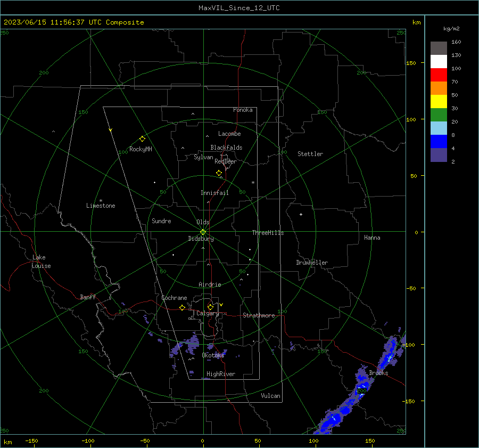Click the yellow diamond marker near RockyMH
This screenshot has width=479, height=448.
[142, 139]
